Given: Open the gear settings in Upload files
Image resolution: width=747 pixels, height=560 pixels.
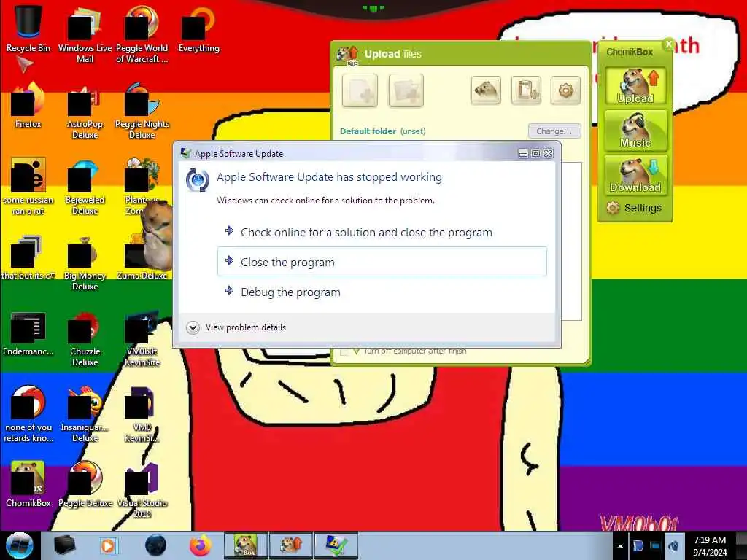Looking at the screenshot, I should click(565, 90).
